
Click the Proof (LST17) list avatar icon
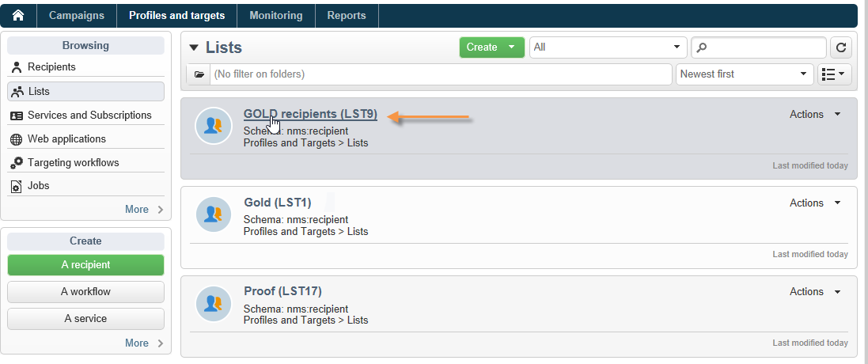click(x=213, y=302)
